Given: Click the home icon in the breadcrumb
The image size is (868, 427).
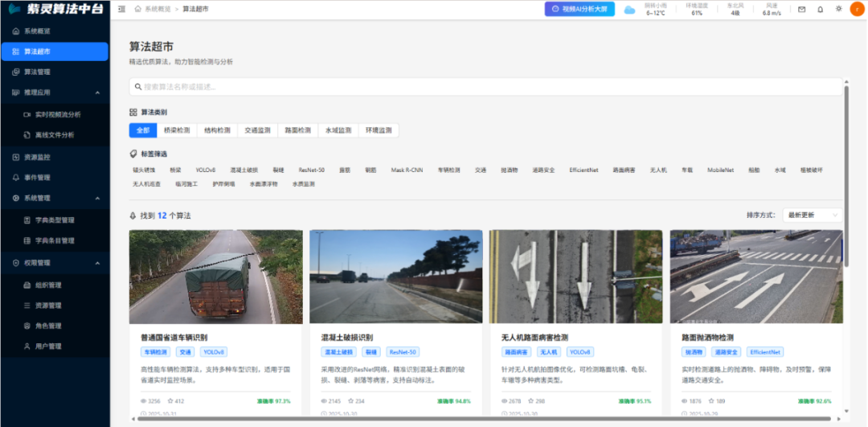Looking at the screenshot, I should click(138, 9).
